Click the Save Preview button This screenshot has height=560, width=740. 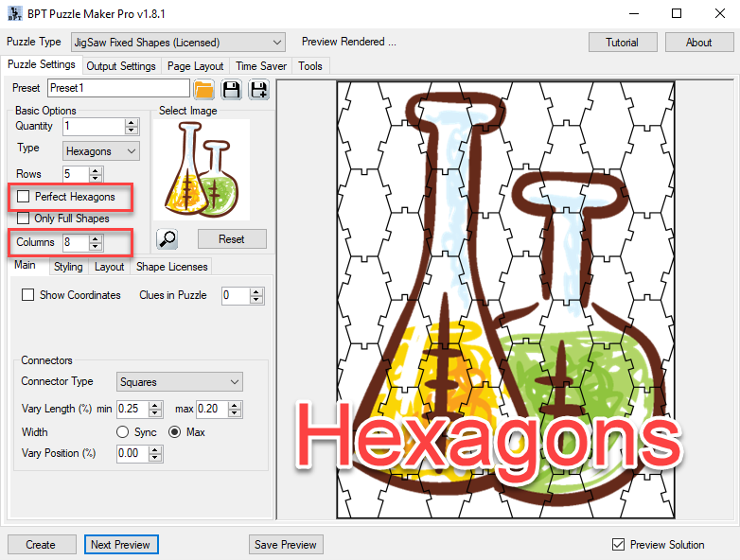point(286,545)
